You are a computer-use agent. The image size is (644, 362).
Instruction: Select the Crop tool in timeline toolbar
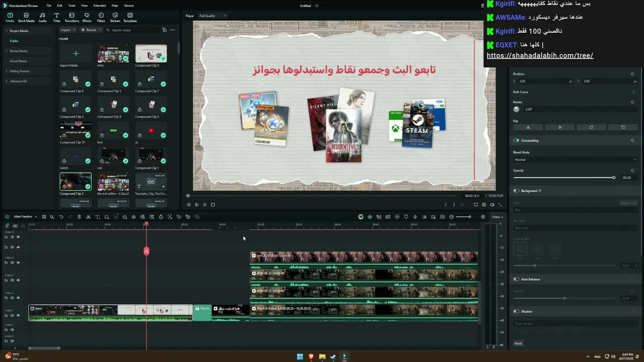107,217
